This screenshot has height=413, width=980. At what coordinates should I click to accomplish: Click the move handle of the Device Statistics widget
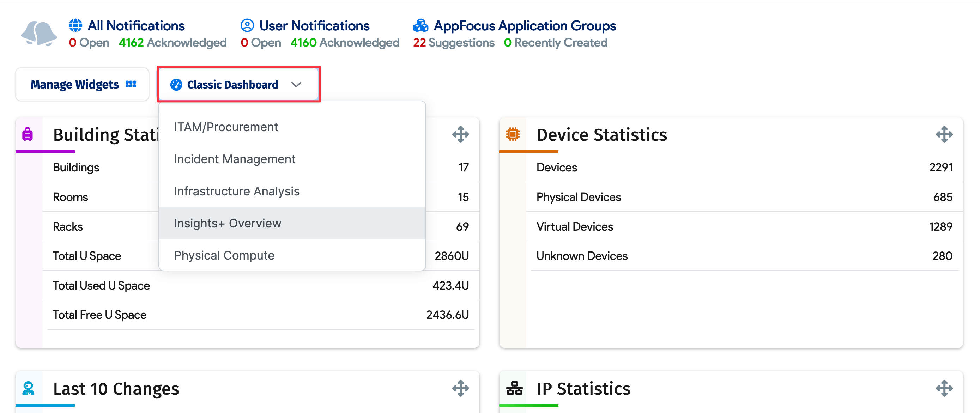(945, 134)
